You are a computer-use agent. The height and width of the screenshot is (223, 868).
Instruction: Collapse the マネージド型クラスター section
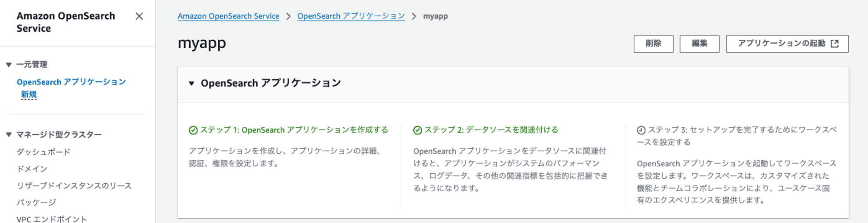tap(9, 135)
